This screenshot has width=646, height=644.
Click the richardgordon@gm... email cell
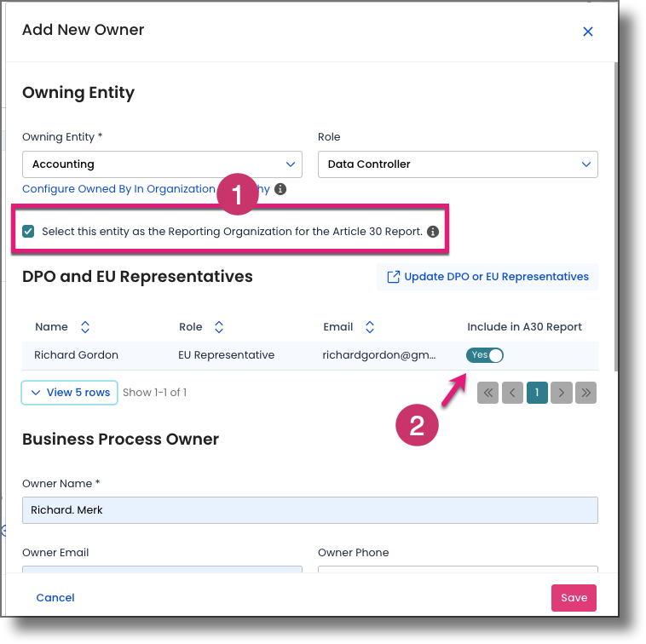tap(378, 355)
